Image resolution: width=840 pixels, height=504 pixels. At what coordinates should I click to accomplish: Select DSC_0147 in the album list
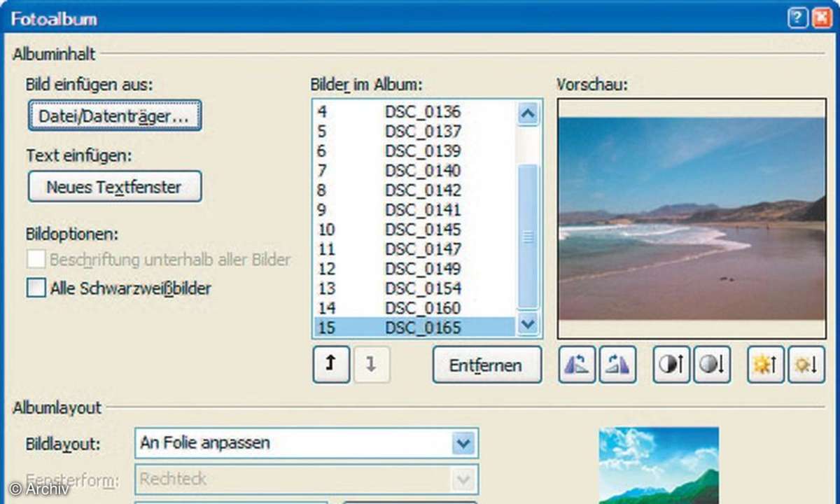(415, 248)
